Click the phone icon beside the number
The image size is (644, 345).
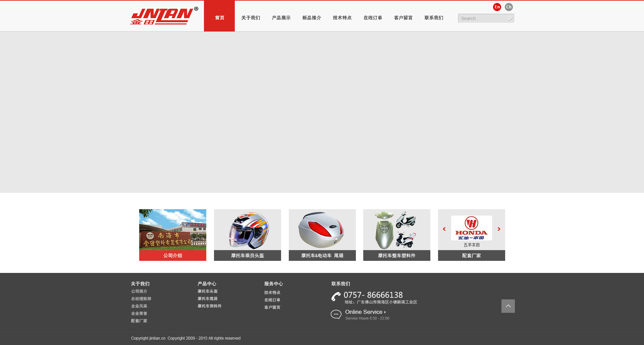336,296
